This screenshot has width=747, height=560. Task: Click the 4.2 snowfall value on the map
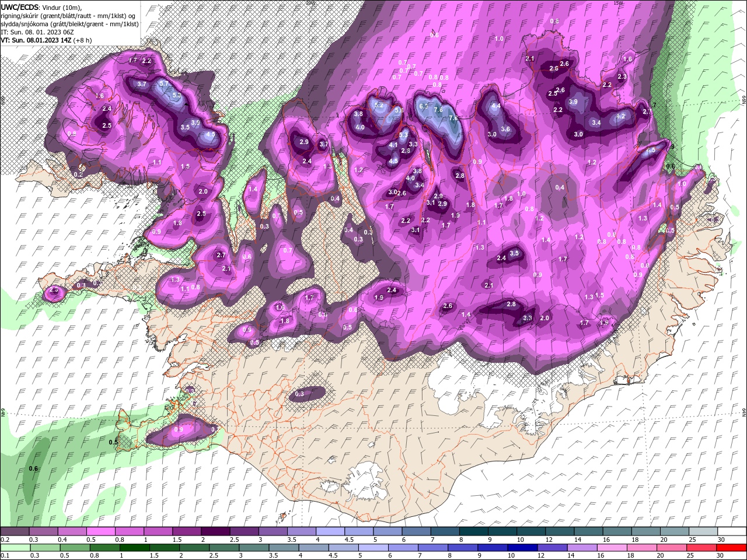coord(621,116)
